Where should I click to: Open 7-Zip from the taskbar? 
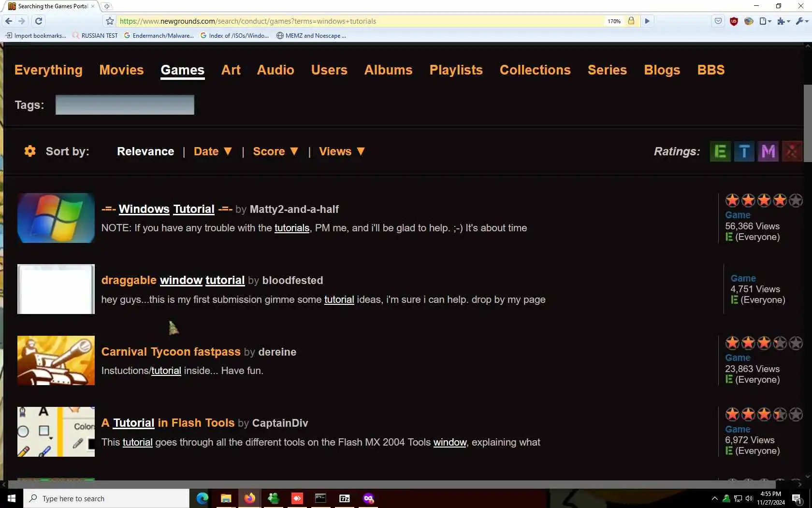click(345, 498)
